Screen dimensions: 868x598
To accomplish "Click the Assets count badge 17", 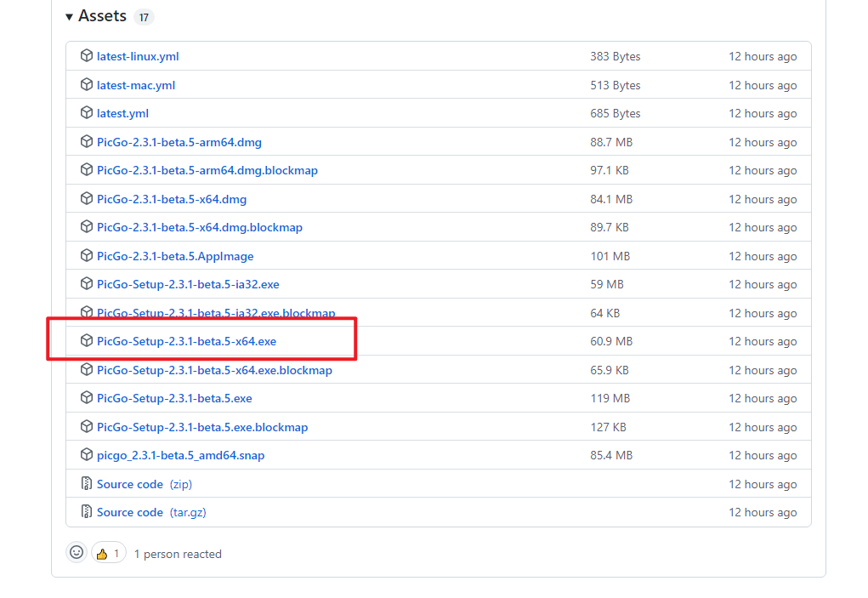I will pyautogui.click(x=144, y=17).
